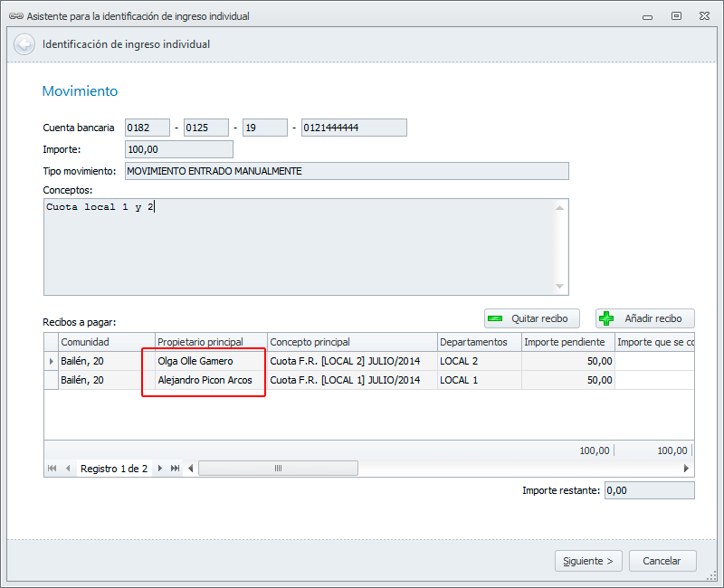Click account number field 0121444444

coord(354,128)
